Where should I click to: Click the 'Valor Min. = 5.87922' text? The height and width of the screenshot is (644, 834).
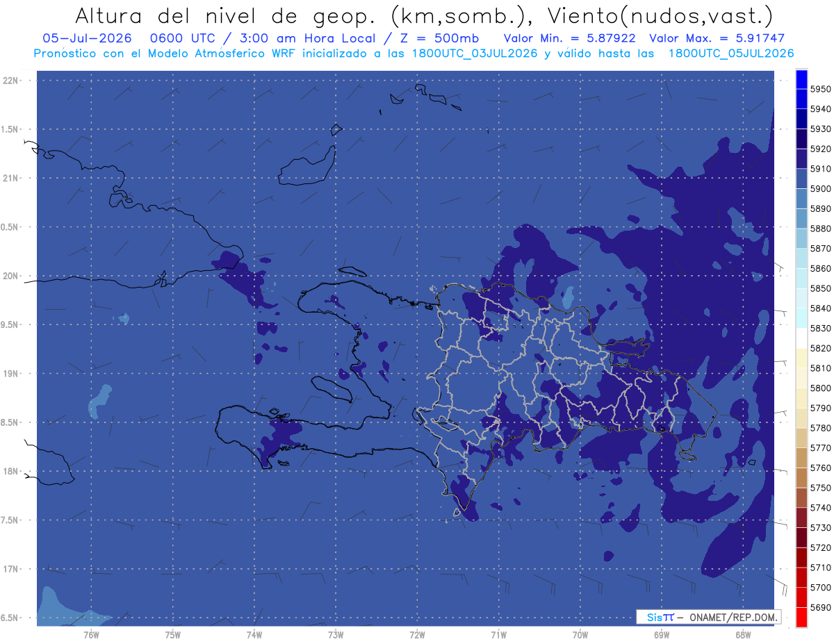click(x=570, y=38)
